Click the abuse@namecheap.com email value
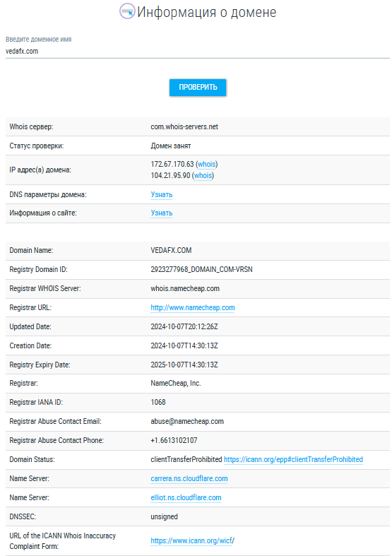 tap(187, 421)
